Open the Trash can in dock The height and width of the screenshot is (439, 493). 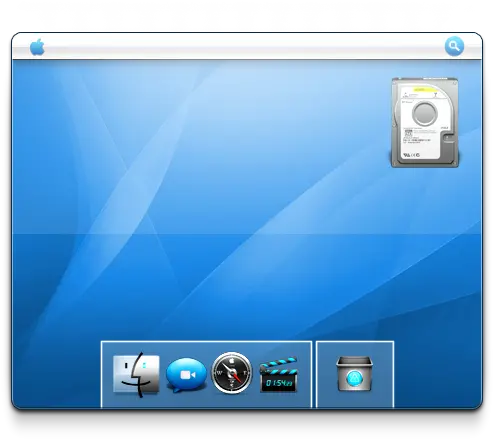(x=354, y=374)
